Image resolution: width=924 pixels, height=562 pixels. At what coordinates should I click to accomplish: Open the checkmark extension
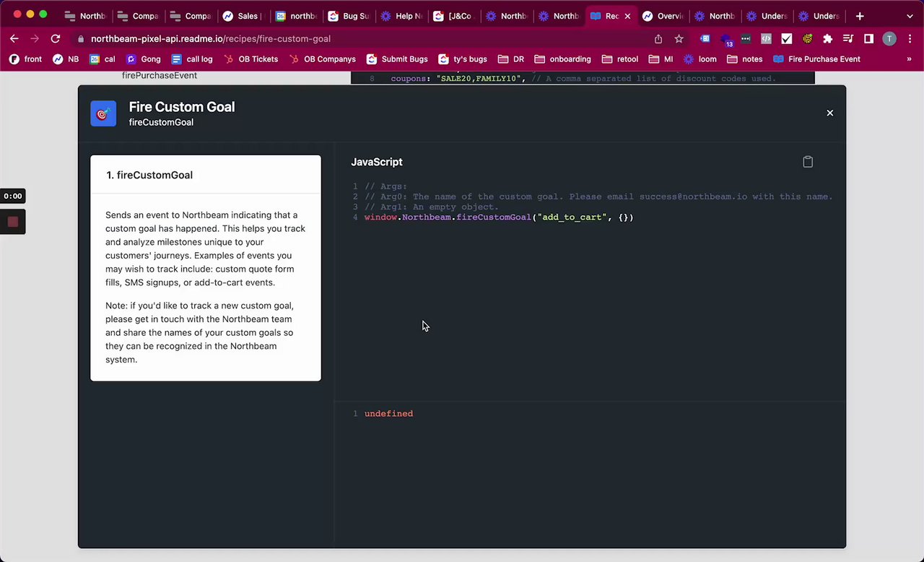pos(787,39)
